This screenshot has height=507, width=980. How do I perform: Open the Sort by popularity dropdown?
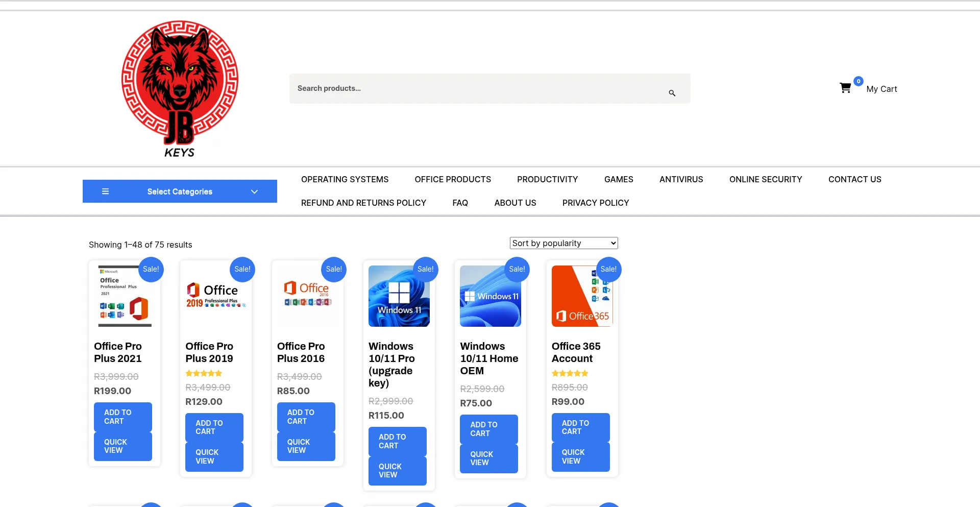tap(564, 243)
